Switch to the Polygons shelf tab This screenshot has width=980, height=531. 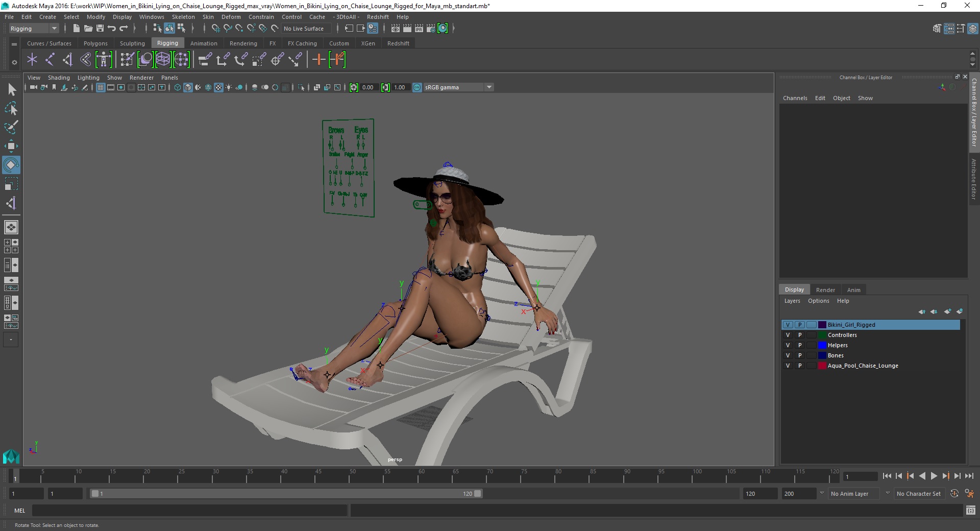click(x=95, y=43)
